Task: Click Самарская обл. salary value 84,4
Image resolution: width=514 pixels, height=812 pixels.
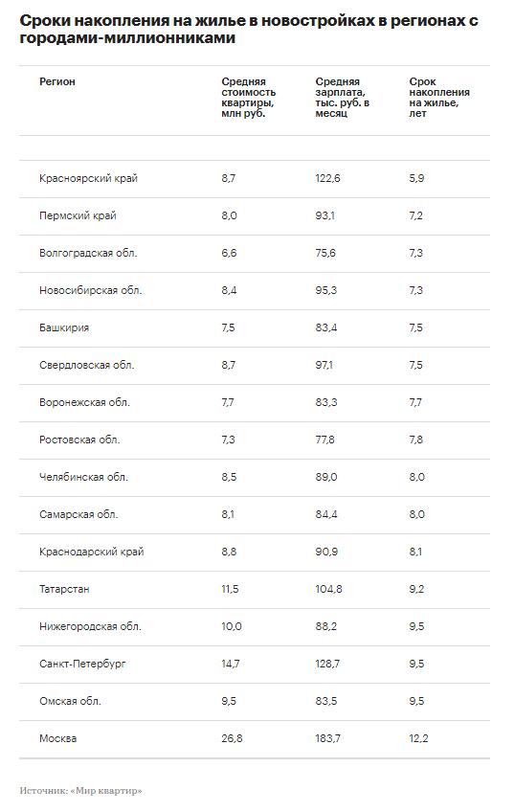Action: click(326, 514)
